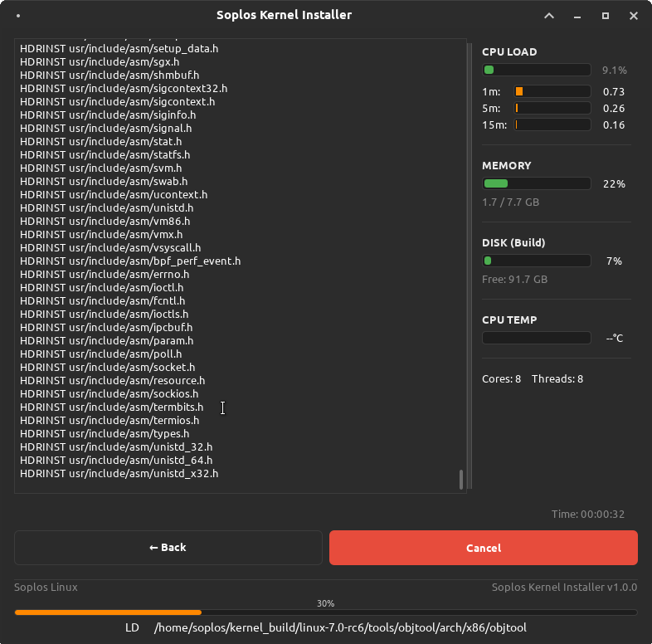Select log line usr/include/asm/vmx.h

101,235
